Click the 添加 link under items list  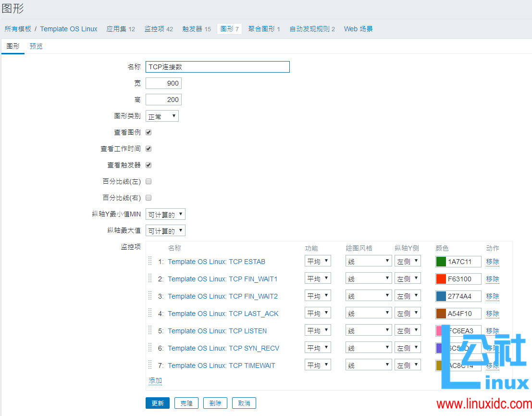click(155, 380)
